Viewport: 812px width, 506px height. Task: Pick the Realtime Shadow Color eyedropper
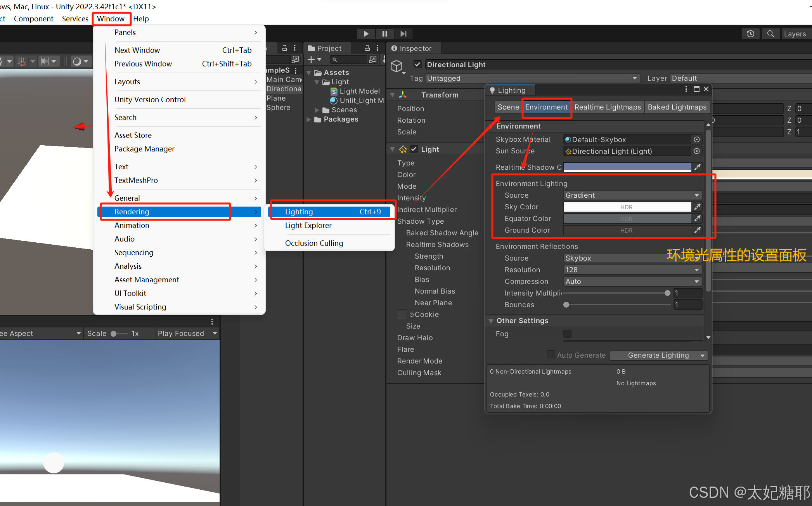click(x=698, y=167)
